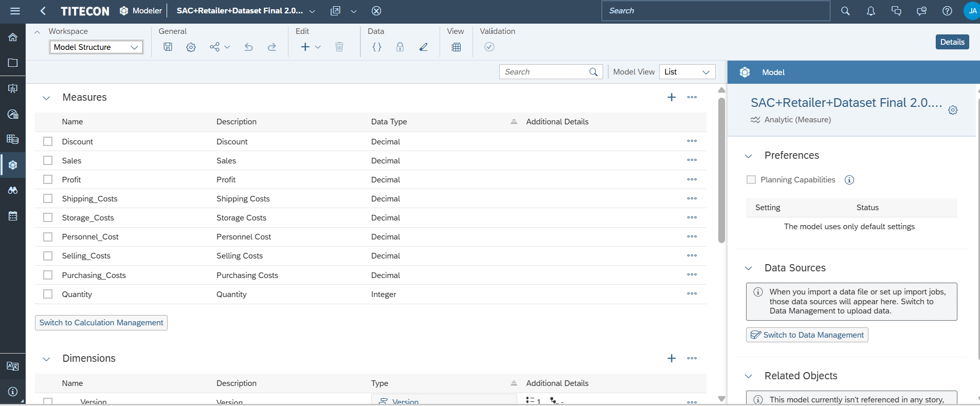The image size is (980, 406).
Task: Click the Redo arrow icon
Action: (x=271, y=47)
